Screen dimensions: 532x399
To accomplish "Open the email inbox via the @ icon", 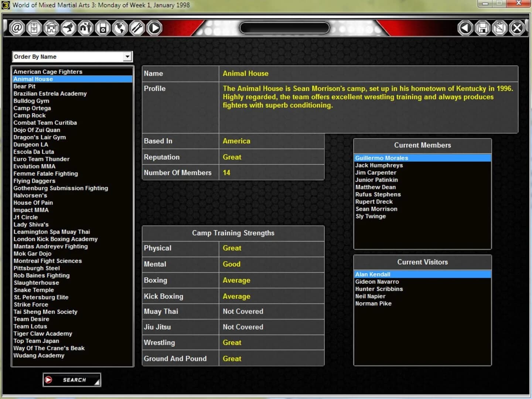I will [x=17, y=28].
